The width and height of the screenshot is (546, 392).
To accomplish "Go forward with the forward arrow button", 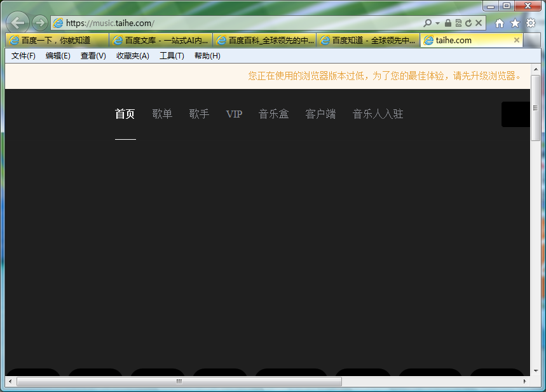I will pos(40,23).
